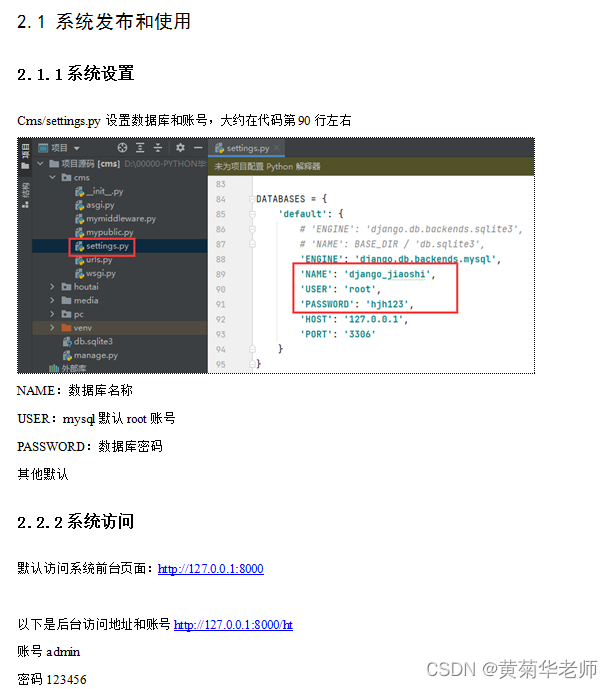Toggle the 结构 side tool window tab

25,195
